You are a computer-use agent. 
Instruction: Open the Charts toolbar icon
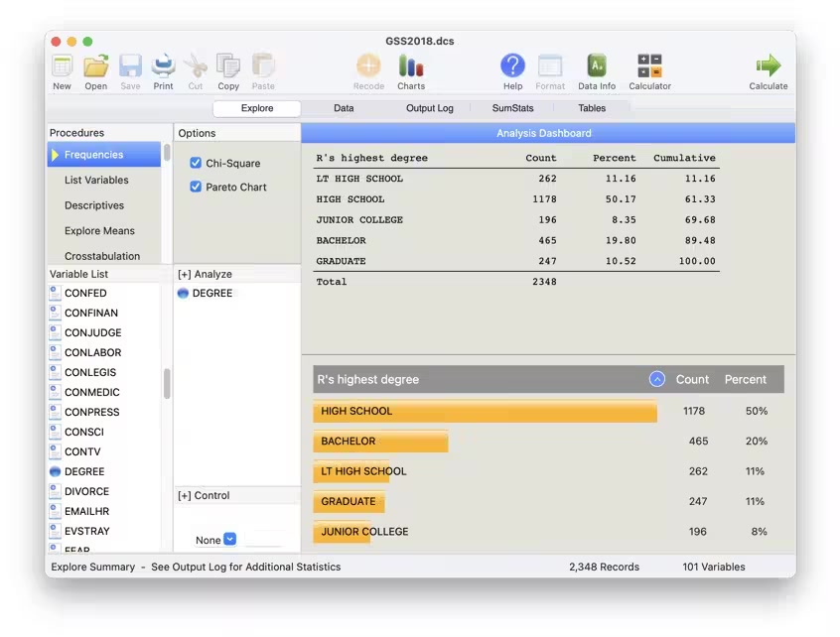point(411,66)
